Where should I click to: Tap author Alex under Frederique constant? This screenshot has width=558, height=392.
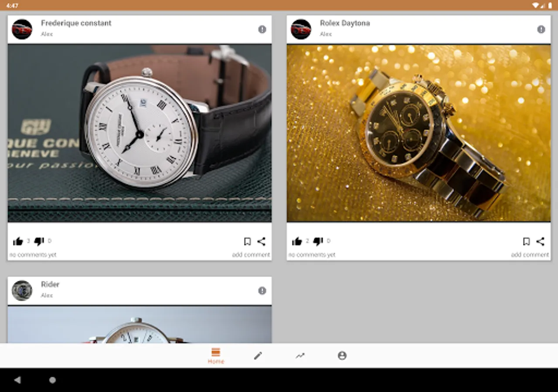point(47,34)
